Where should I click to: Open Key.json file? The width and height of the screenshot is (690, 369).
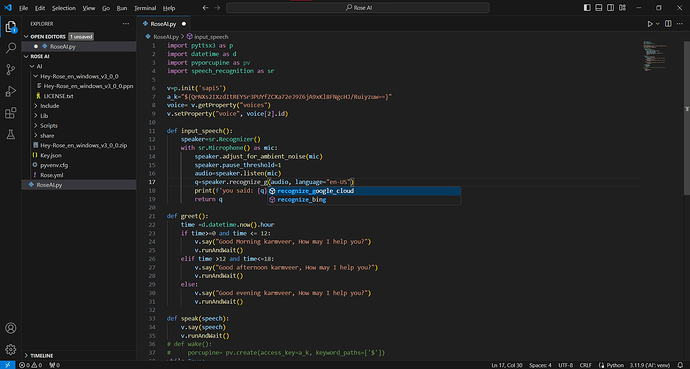tap(51, 155)
